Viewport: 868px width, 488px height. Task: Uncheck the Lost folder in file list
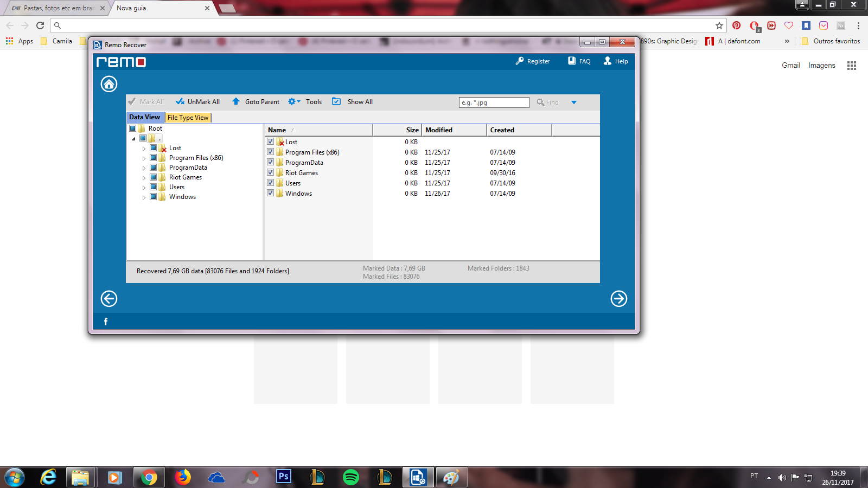click(x=271, y=142)
